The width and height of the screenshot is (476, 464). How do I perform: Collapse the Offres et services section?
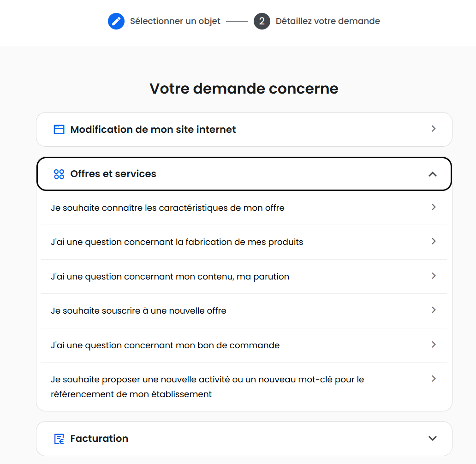click(x=432, y=174)
